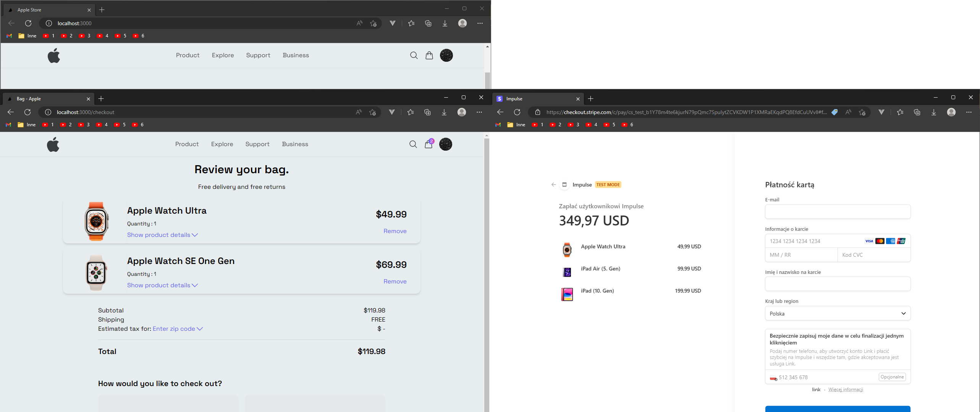Open downloads in the Stripe browser window
Image resolution: width=980 pixels, height=412 pixels.
pyautogui.click(x=933, y=112)
